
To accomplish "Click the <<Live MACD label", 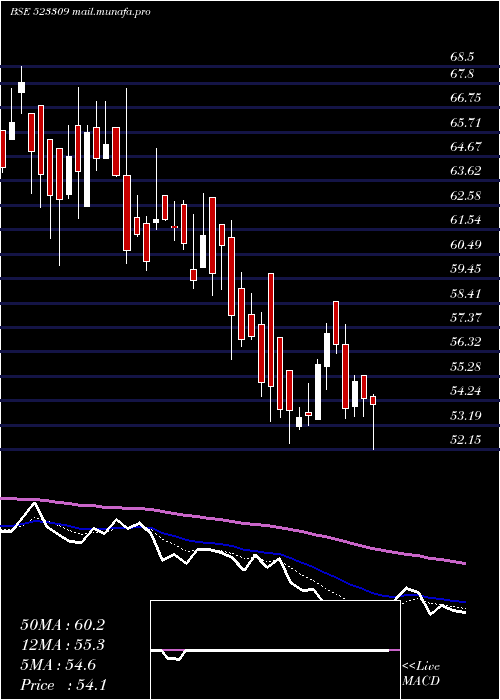I will coord(421,674).
